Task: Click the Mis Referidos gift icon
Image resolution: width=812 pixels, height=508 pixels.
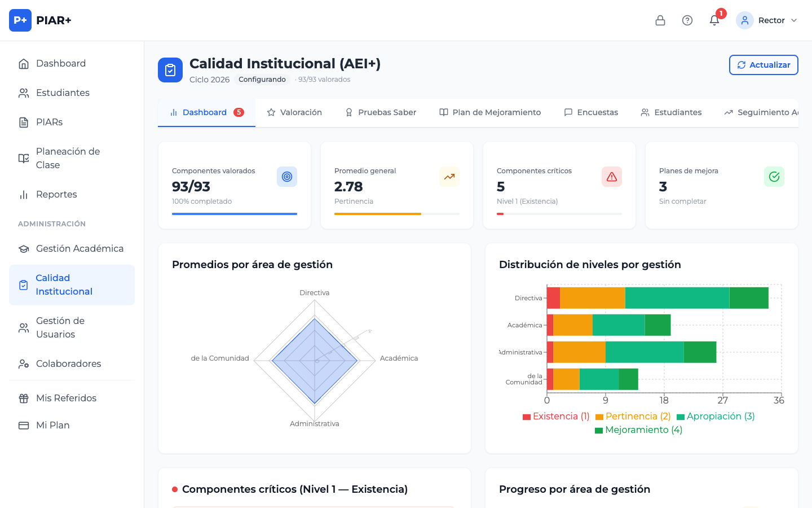Action: [24, 398]
